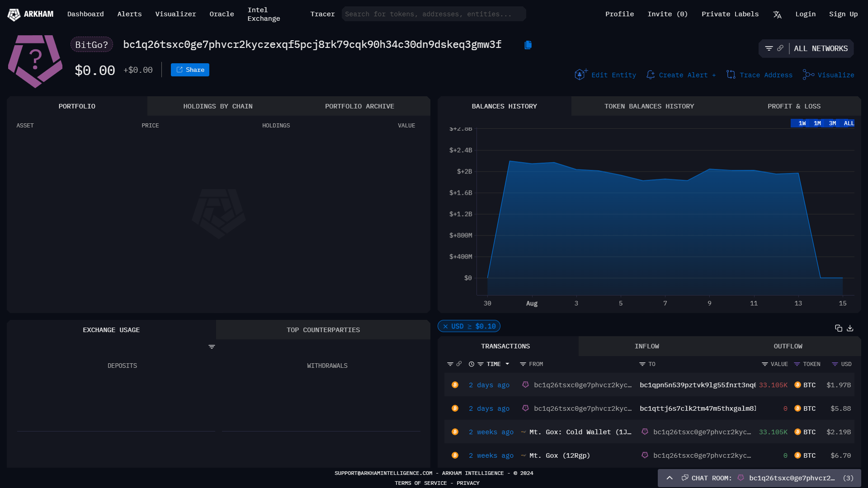Open the Exchange Usage filter icon
This screenshot has width=868, height=488.
click(212, 347)
